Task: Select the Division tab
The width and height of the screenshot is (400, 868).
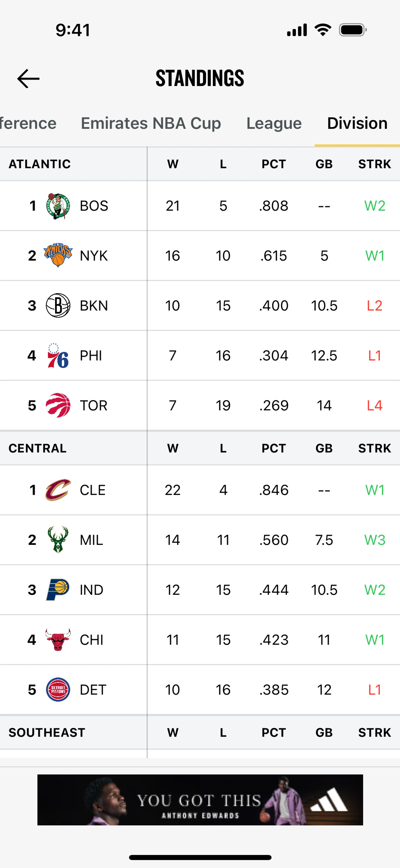Action: coord(357,123)
